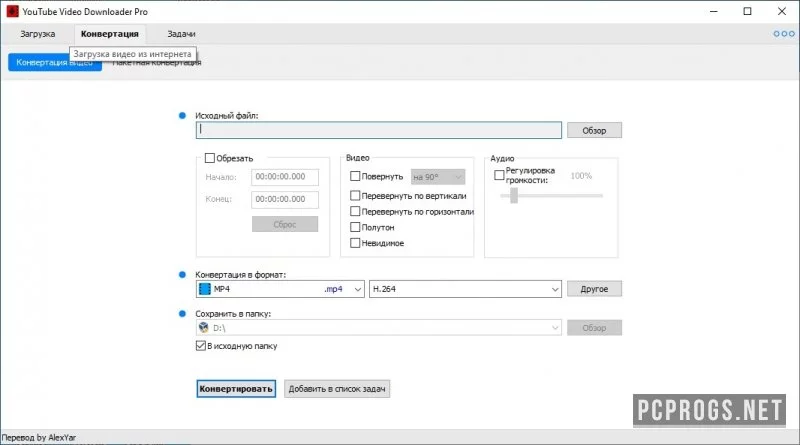800x445 pixels.
Task: Click the Конвертация в формат label
Action: tap(240, 275)
